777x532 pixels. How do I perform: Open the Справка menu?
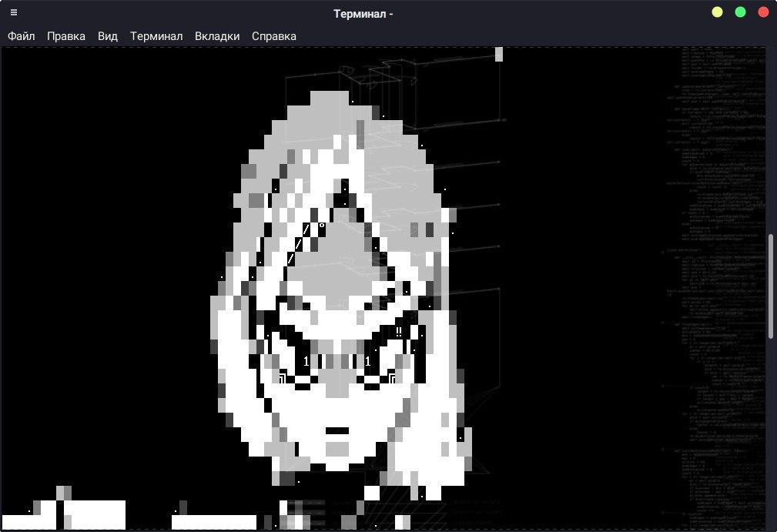pos(274,36)
